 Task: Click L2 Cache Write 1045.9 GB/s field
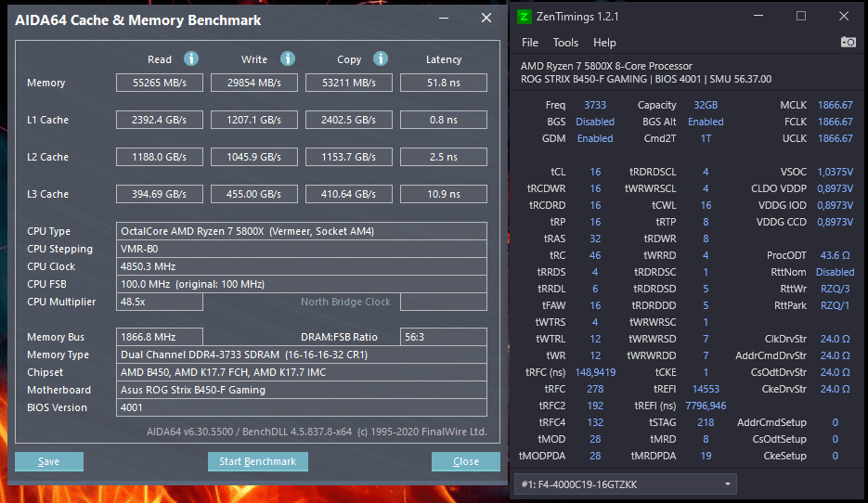click(x=254, y=157)
